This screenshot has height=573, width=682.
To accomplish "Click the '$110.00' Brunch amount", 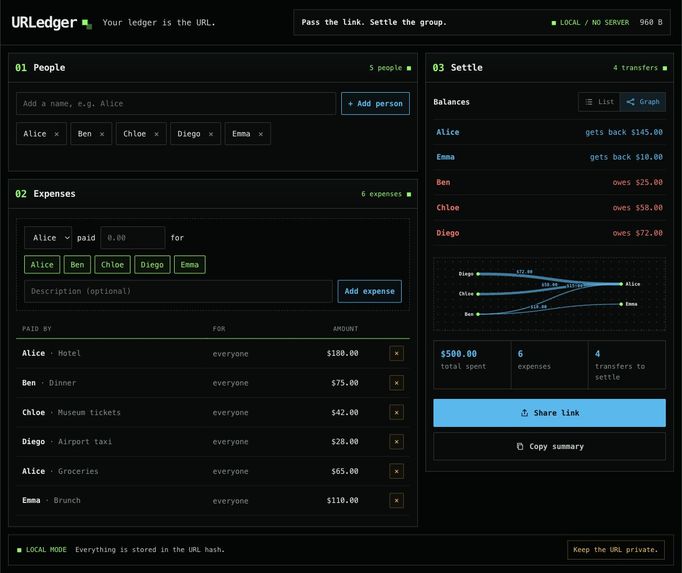I will 342,500.
